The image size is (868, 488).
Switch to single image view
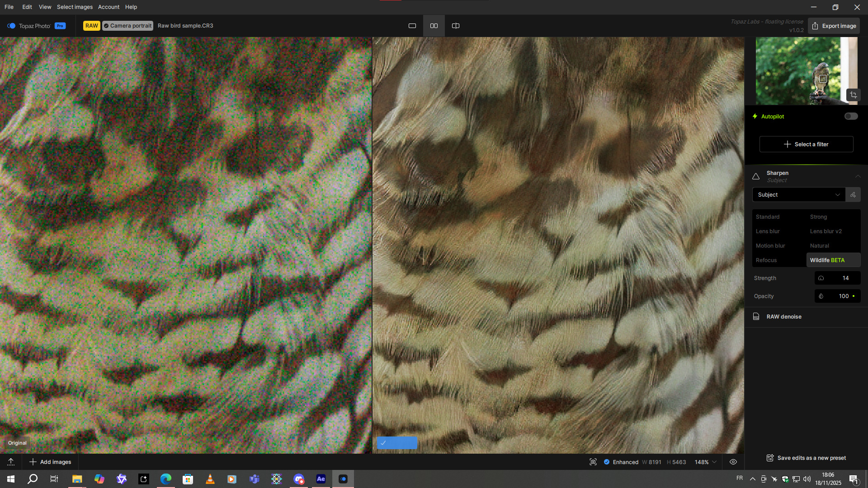(412, 26)
